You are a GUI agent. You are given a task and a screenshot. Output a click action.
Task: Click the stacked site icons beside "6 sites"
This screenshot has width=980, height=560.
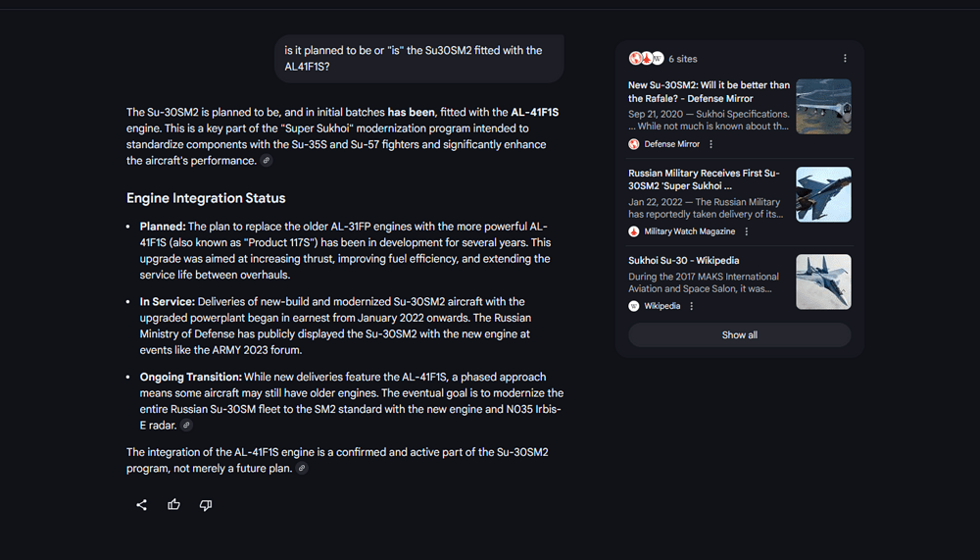point(646,59)
